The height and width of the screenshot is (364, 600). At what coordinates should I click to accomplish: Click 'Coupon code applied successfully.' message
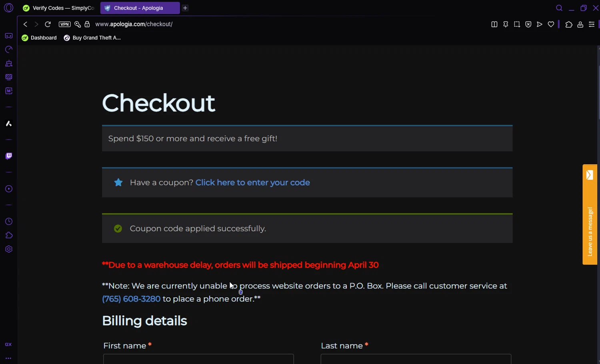pos(198,229)
